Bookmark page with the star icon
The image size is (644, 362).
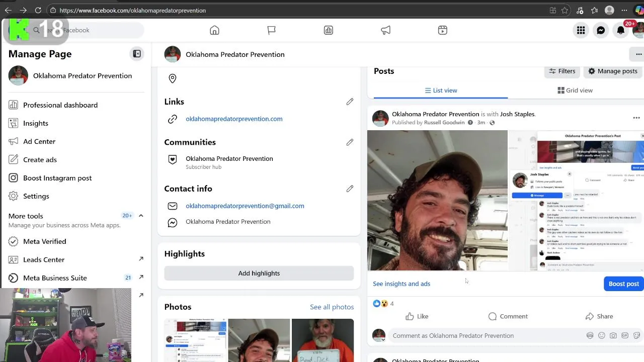click(x=565, y=10)
